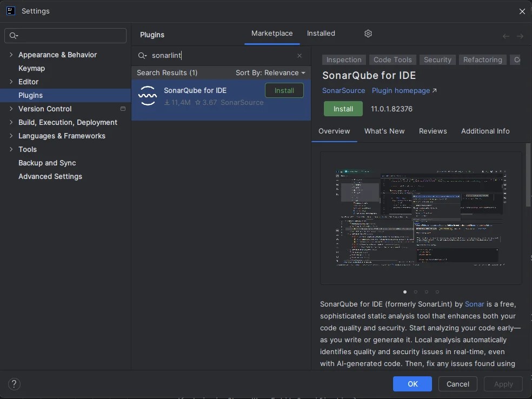The width and height of the screenshot is (532, 399).
Task: Follow the Sonar link in description
Action: coord(474,304)
